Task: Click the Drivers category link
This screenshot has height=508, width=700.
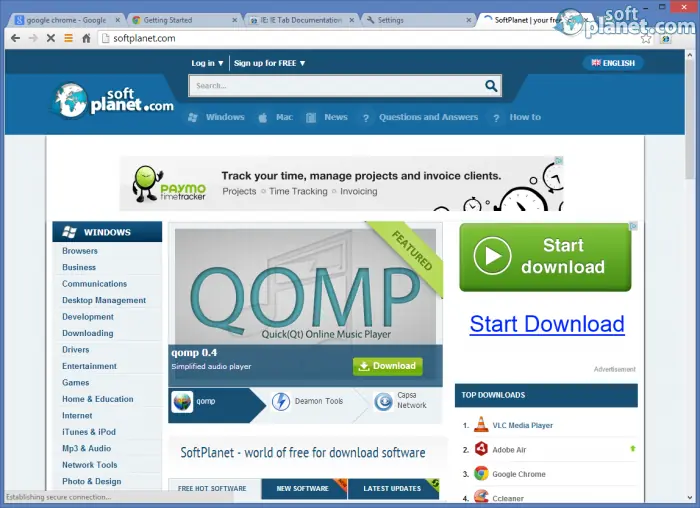Action: 75,350
